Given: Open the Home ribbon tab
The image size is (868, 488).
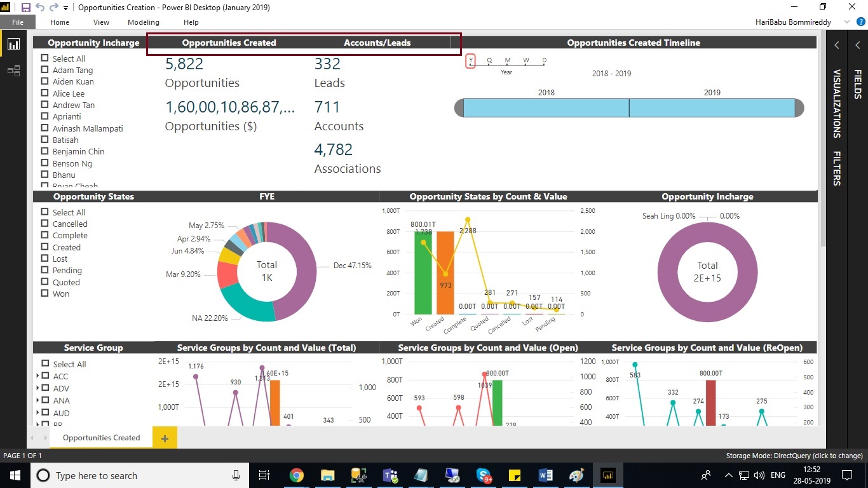Looking at the screenshot, I should pyautogui.click(x=60, y=22).
